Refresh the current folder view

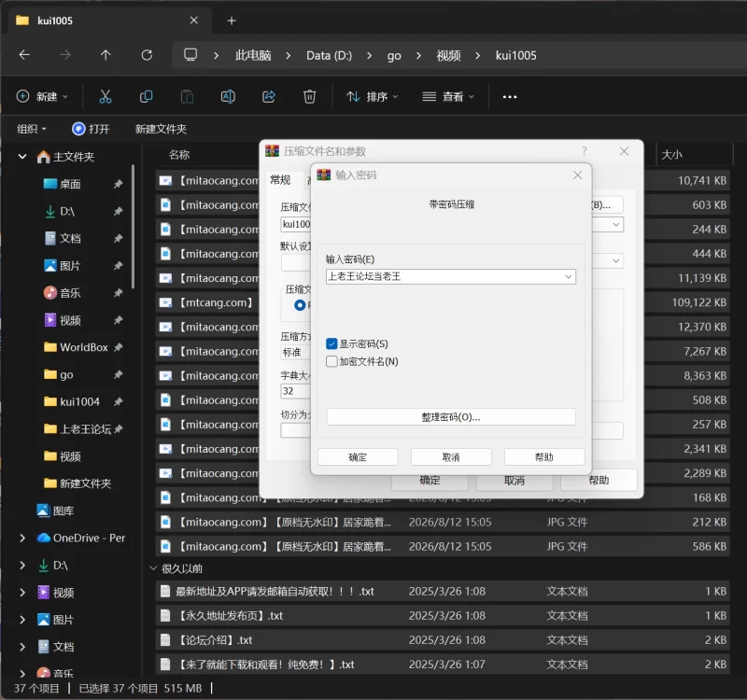[147, 55]
